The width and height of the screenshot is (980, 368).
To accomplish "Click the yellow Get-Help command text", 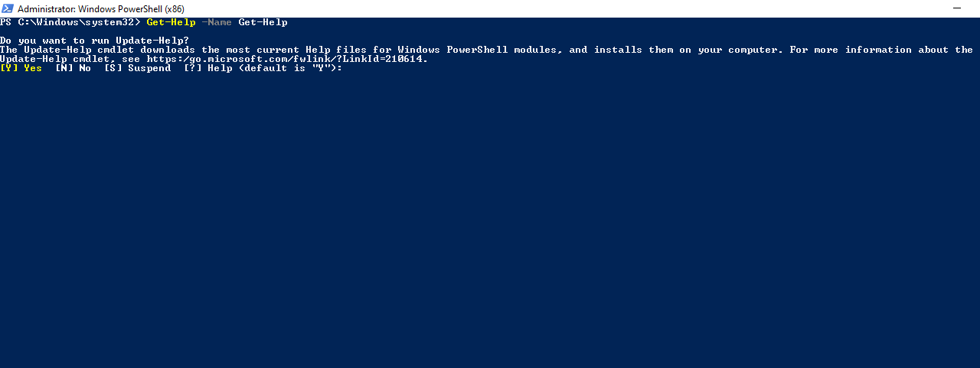I will [x=171, y=22].
